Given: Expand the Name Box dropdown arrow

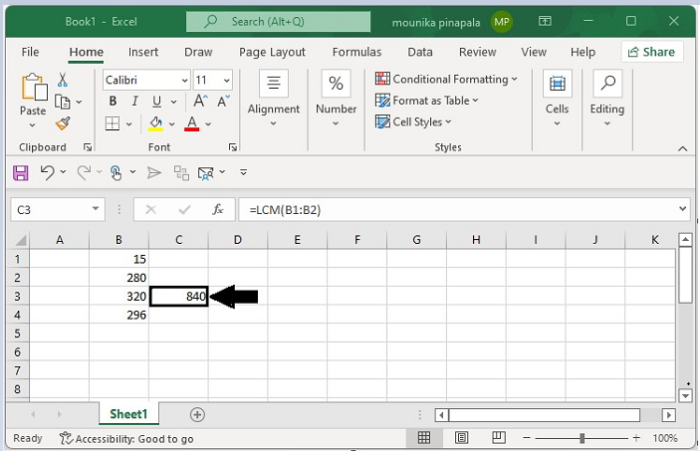Looking at the screenshot, I should click(x=95, y=209).
